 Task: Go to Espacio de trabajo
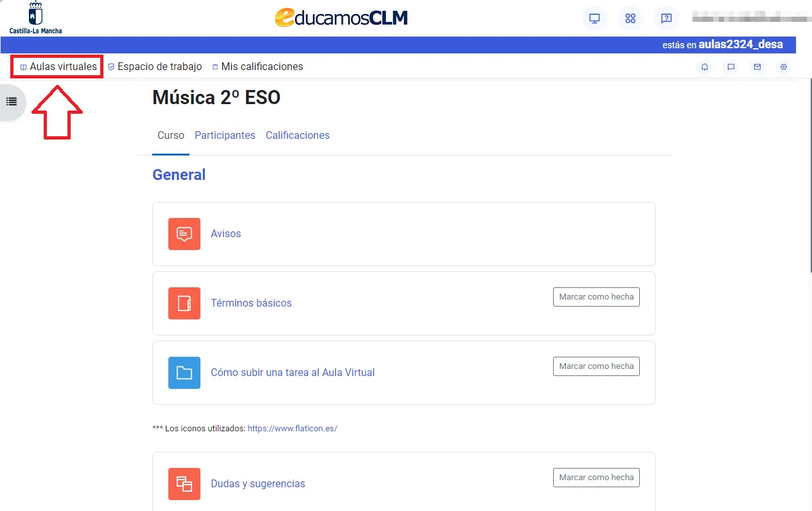click(x=160, y=66)
